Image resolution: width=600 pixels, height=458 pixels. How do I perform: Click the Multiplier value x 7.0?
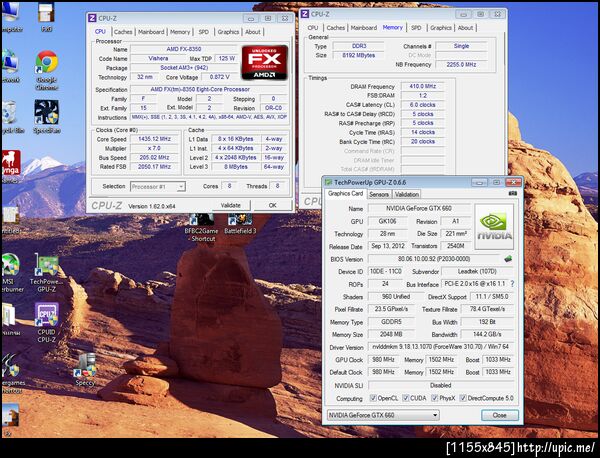154,148
